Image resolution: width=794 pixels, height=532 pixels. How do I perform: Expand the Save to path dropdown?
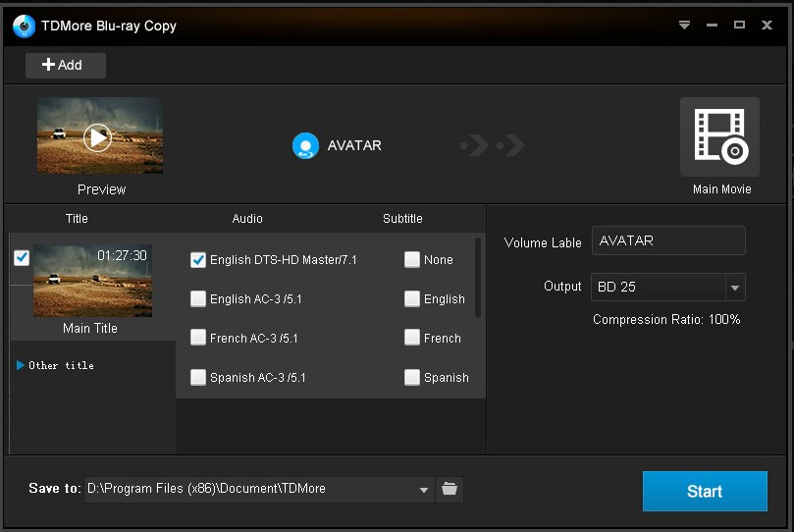424,489
